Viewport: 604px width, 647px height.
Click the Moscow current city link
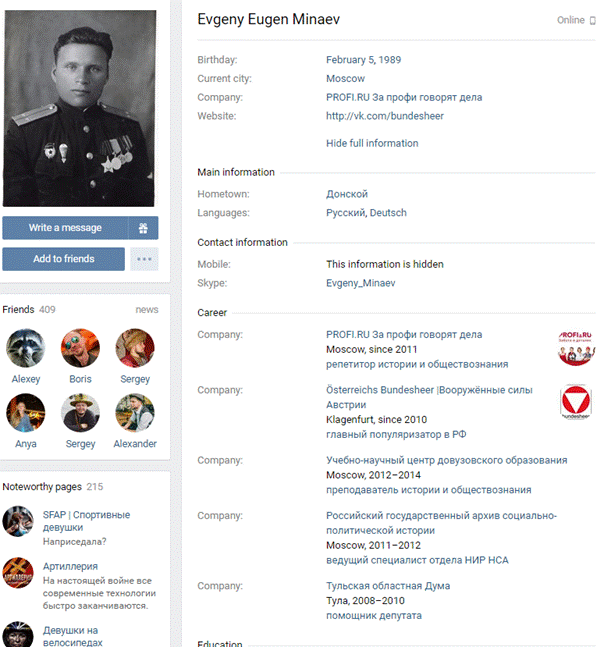[345, 78]
